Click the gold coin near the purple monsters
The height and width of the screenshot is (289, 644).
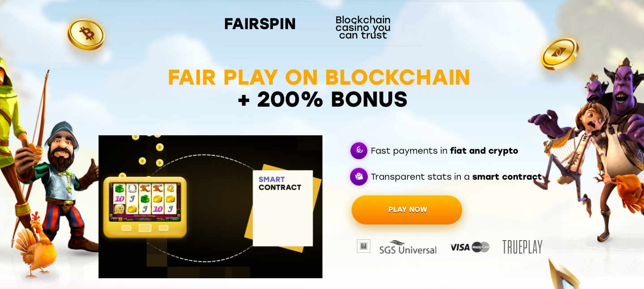pyautogui.click(x=559, y=54)
